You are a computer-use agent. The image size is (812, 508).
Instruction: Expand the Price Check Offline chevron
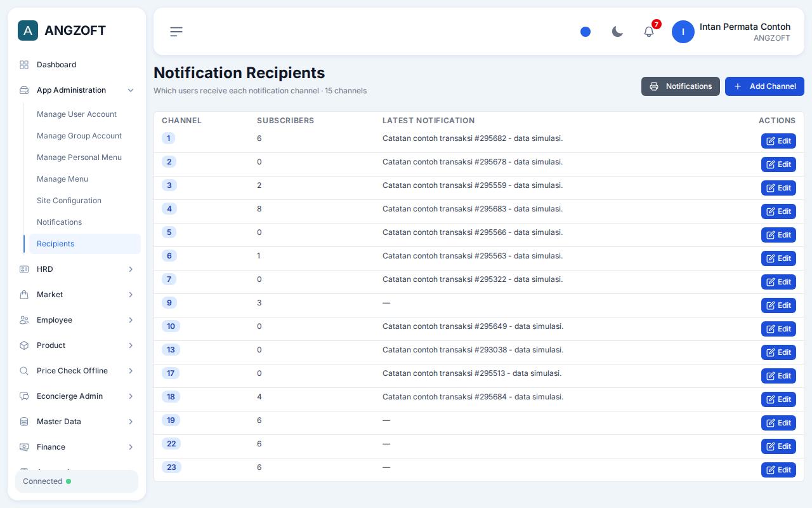point(131,371)
